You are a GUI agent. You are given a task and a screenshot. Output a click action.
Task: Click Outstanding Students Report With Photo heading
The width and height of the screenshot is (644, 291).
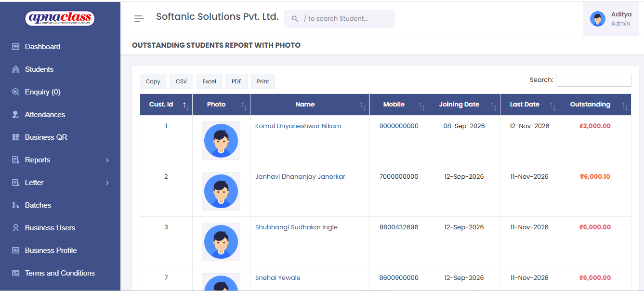(216, 45)
